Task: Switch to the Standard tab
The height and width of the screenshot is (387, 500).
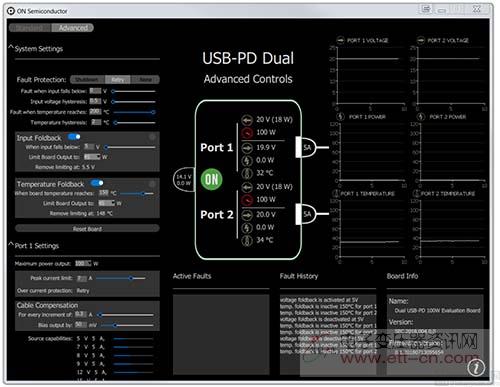Action: pyautogui.click(x=30, y=28)
